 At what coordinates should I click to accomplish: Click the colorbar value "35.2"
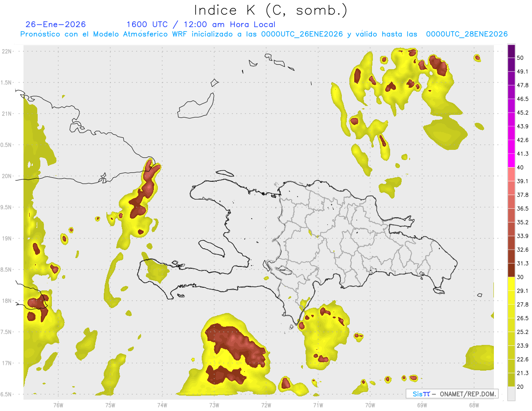point(523,222)
